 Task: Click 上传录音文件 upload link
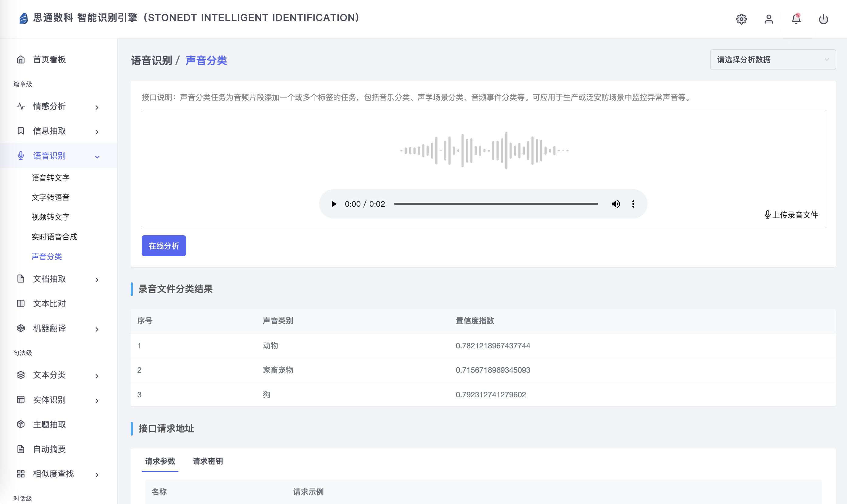click(x=791, y=215)
